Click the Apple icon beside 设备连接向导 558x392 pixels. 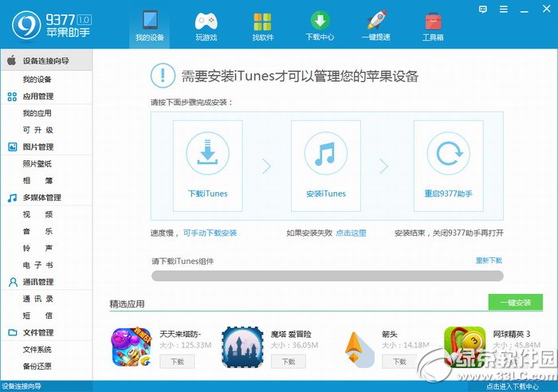12,60
